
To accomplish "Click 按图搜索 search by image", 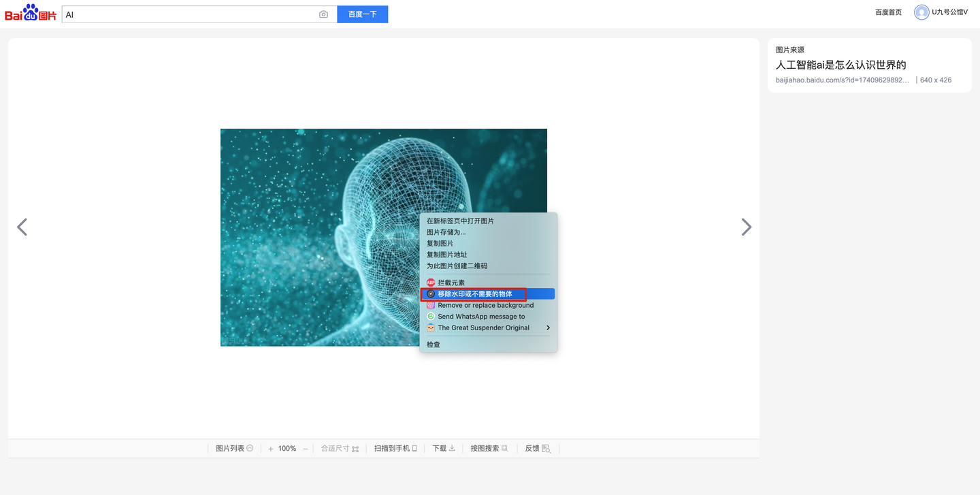I will [x=489, y=449].
